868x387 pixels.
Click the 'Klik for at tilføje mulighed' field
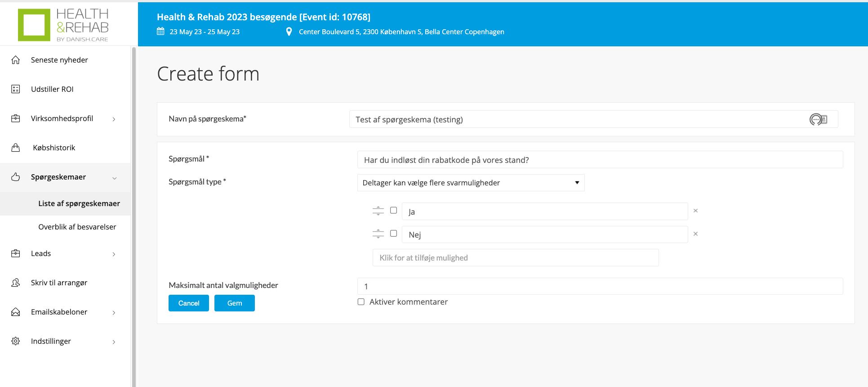516,258
